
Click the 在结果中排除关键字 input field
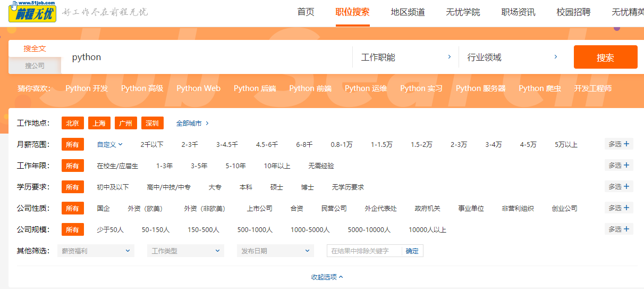point(364,251)
